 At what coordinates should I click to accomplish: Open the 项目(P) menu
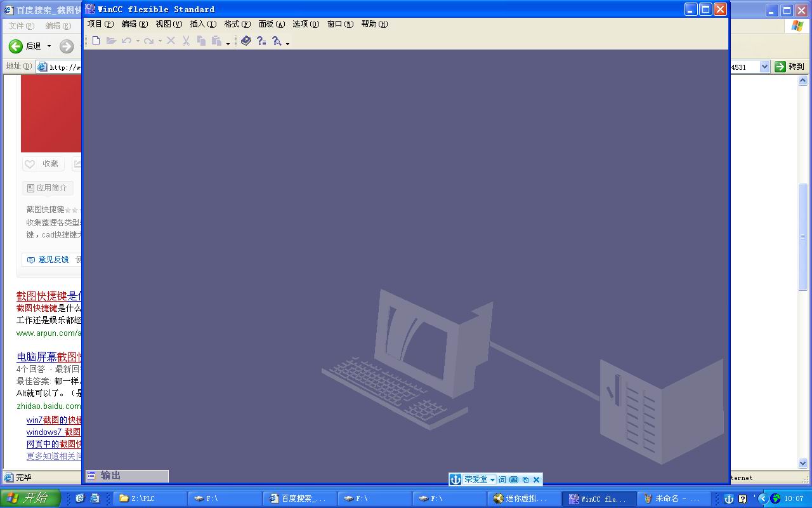(x=100, y=24)
